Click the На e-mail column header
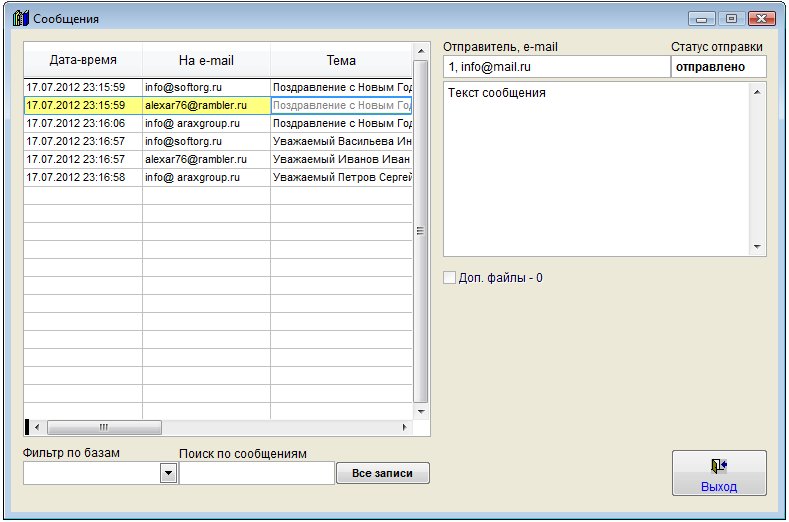Viewport: 789px width, 522px height. click(206, 60)
